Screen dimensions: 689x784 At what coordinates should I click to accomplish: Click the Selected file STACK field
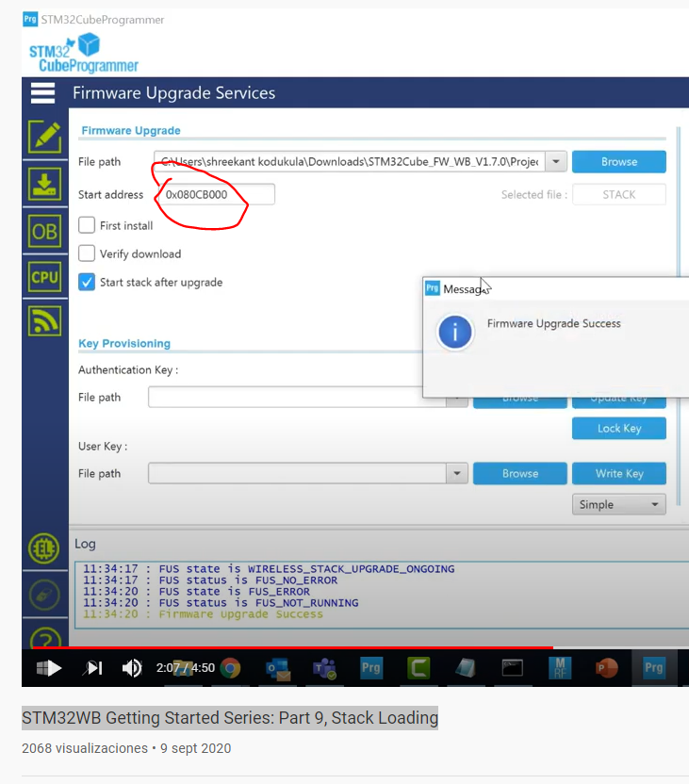pyautogui.click(x=619, y=194)
